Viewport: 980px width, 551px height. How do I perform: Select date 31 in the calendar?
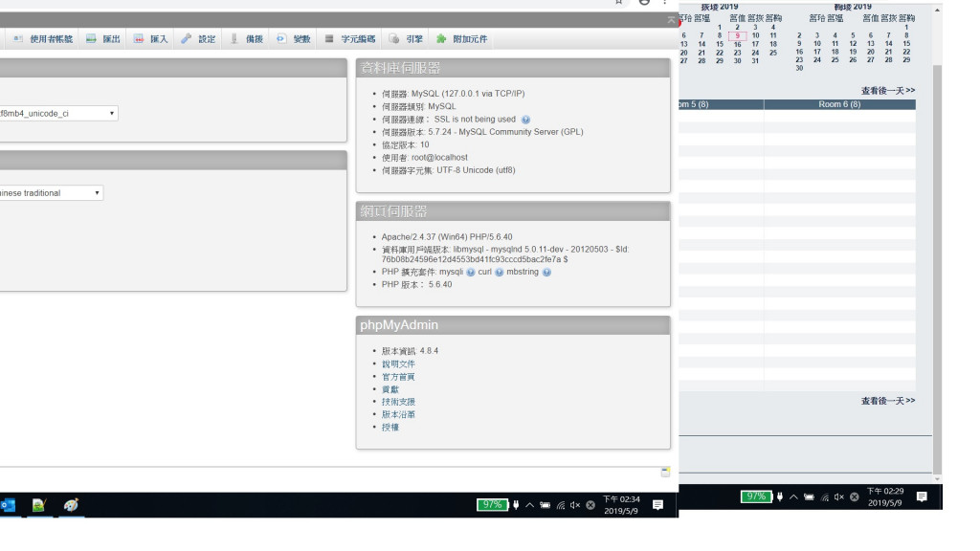click(x=755, y=60)
